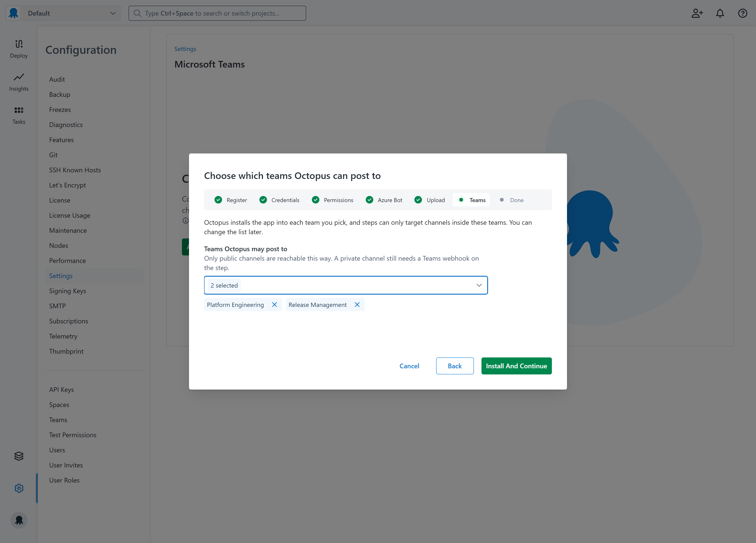Remove Release Management from selected teams
This screenshot has width=756, height=543.
tap(357, 305)
